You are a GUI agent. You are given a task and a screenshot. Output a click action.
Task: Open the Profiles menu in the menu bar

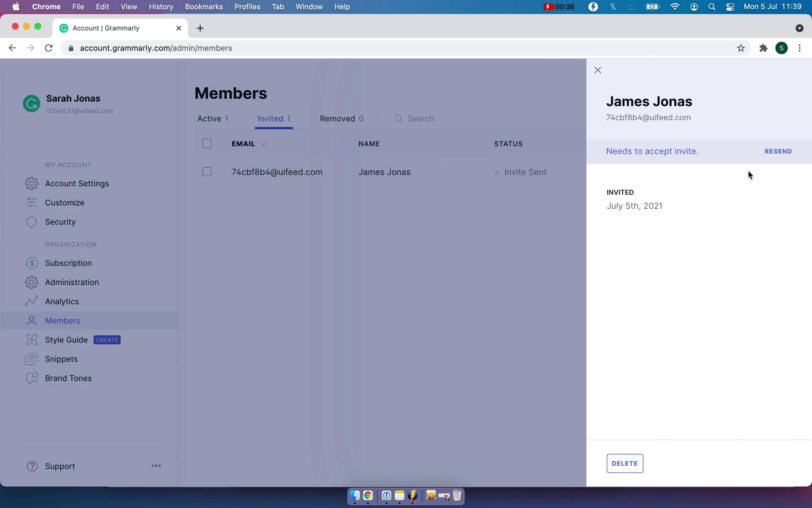point(247,7)
